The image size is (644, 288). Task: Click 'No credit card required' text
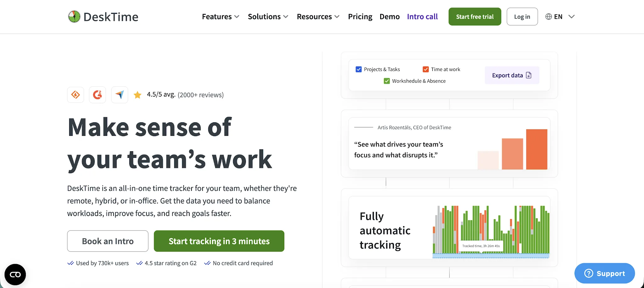243,263
